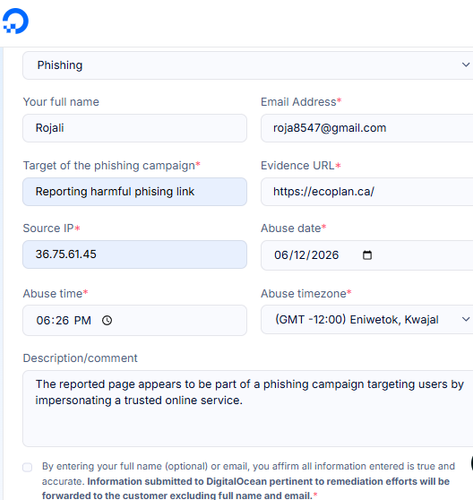Click the Evidence URL field with ecoplan.ca
473x500 pixels.
(x=367, y=192)
